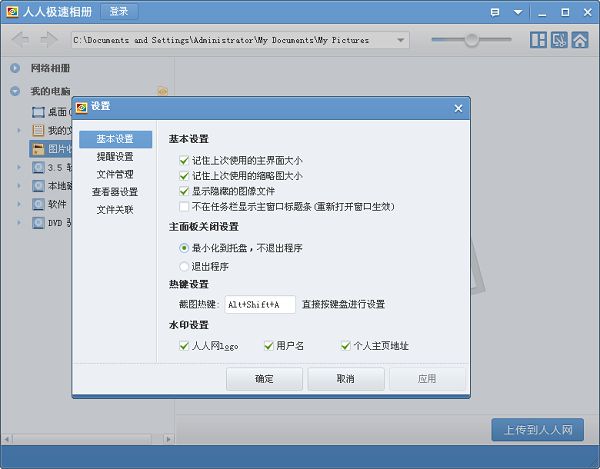Switch to split panel layout view
This screenshot has width=600, height=469.
pyautogui.click(x=538, y=40)
